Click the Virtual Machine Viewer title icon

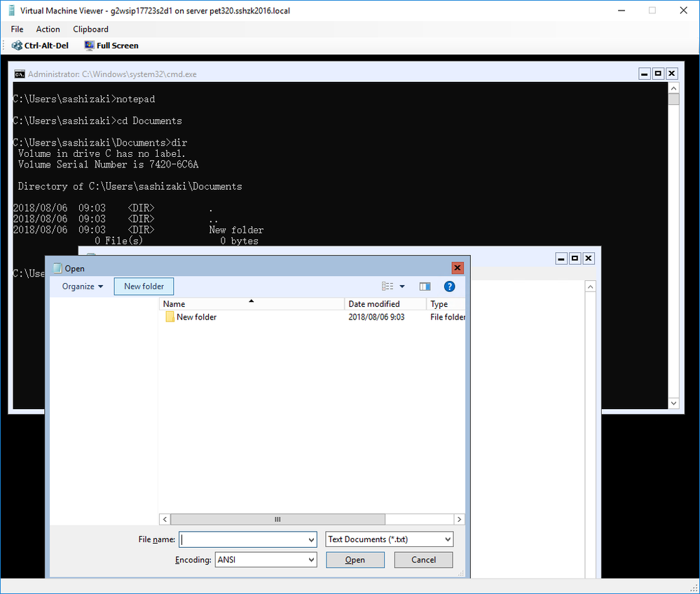pyautogui.click(x=12, y=11)
